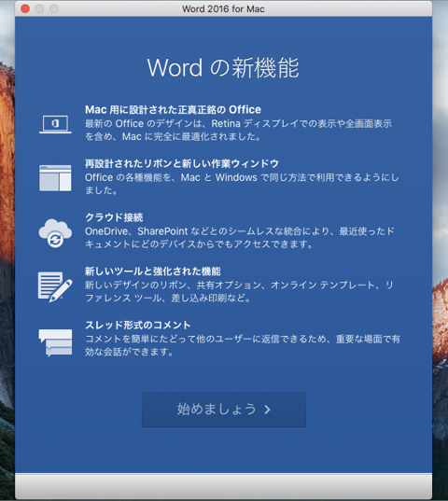Click description starting '最新の Office のデザインは'
448x501 pixels.
coord(238,130)
